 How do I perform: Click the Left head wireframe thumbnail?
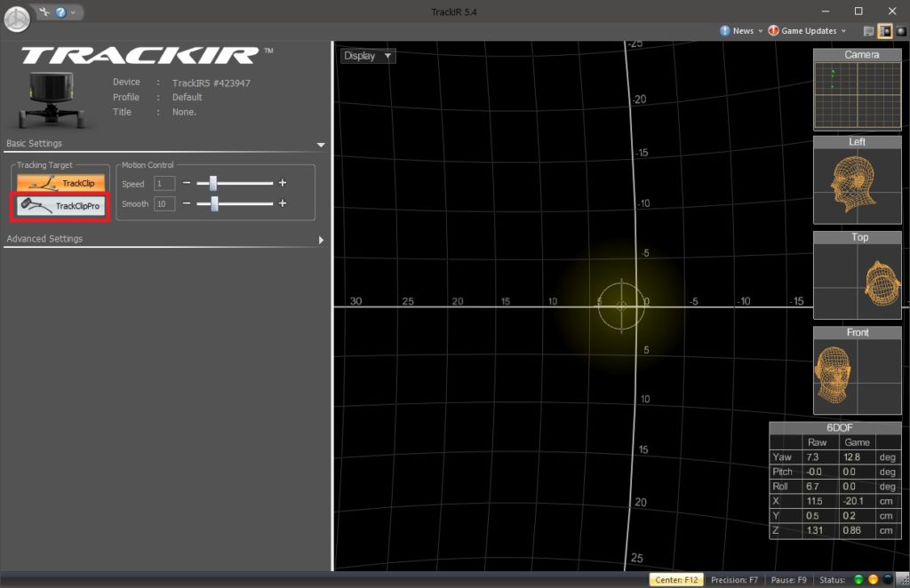pos(858,187)
